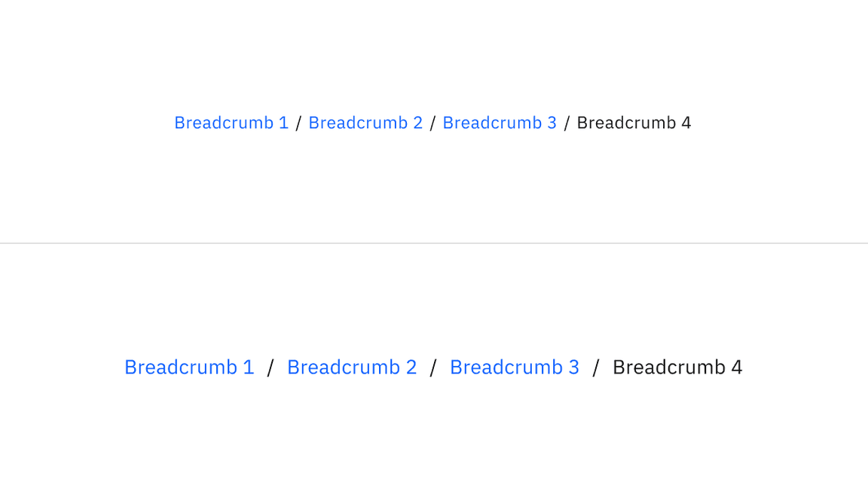
Task: Open Breadcrumb 2 in the bottom breadcrumb row
Action: [x=352, y=367]
